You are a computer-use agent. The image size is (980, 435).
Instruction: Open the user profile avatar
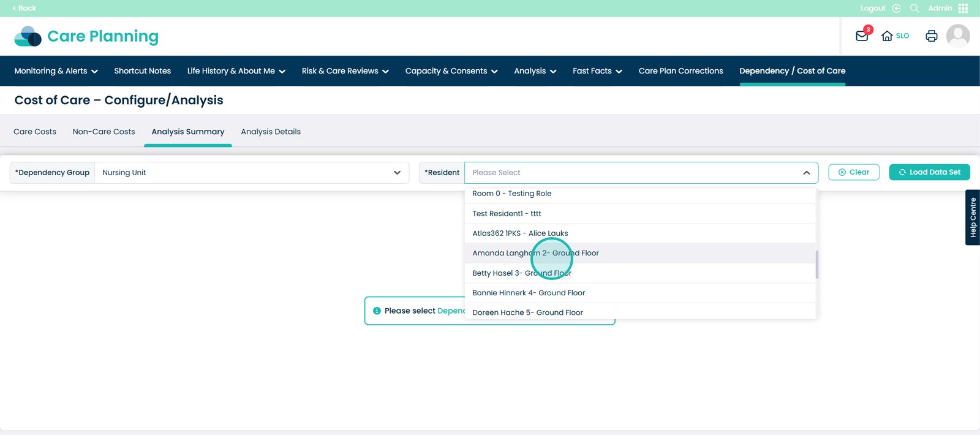[957, 36]
